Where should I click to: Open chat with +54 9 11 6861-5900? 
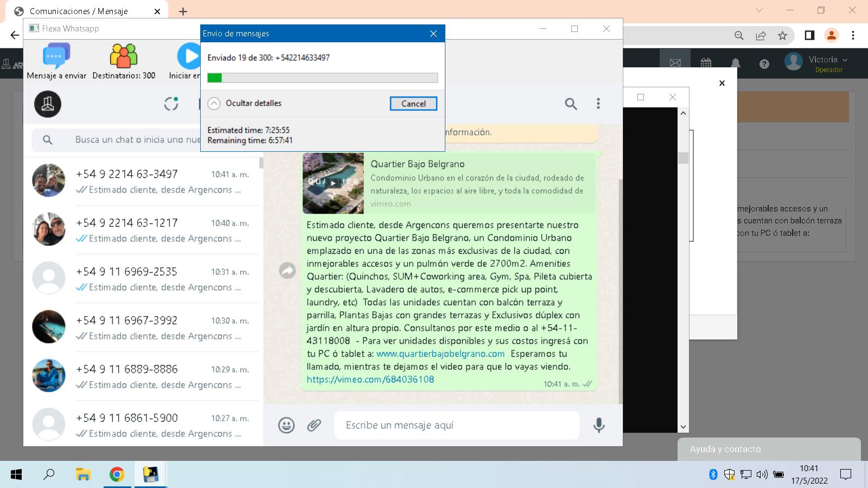pyautogui.click(x=141, y=424)
